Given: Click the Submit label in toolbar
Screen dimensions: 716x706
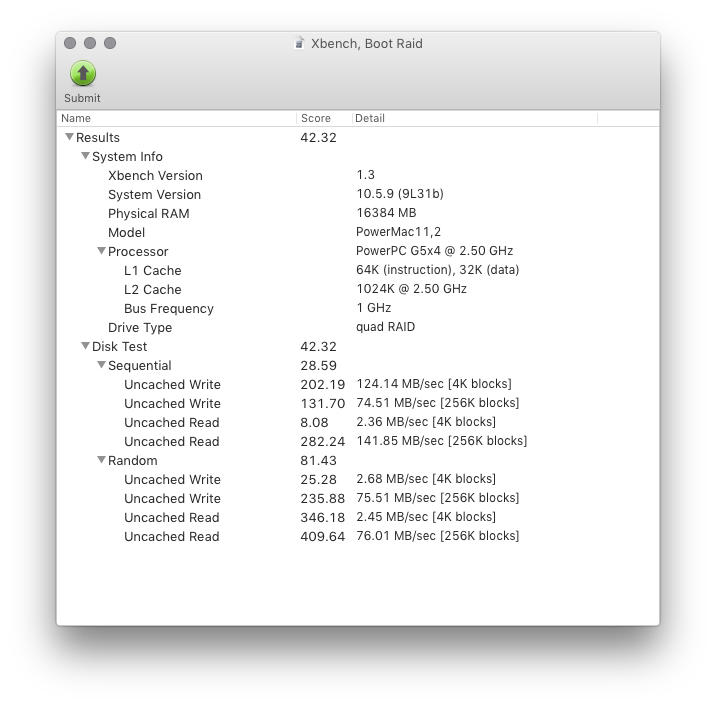Looking at the screenshot, I should [x=82, y=98].
